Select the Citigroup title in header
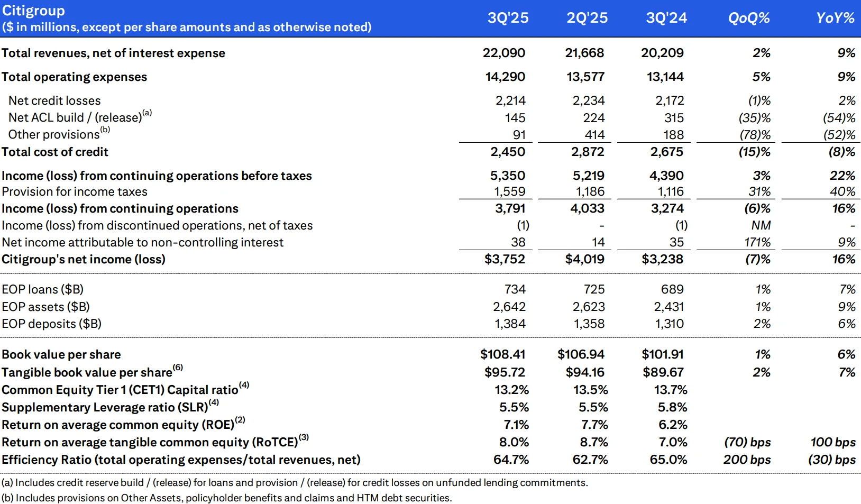Screen dimensions: 861x504 click(x=33, y=11)
